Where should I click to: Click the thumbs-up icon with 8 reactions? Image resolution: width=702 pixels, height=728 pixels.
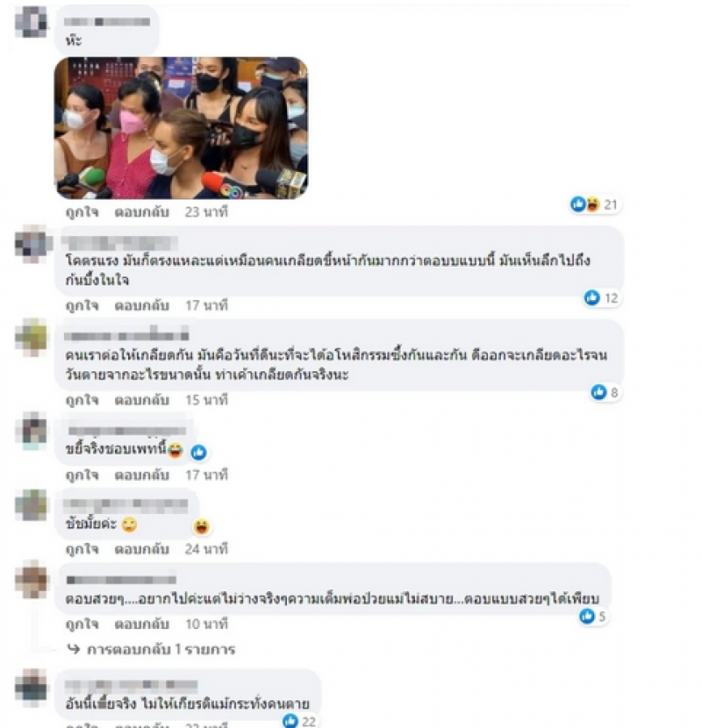598,392
